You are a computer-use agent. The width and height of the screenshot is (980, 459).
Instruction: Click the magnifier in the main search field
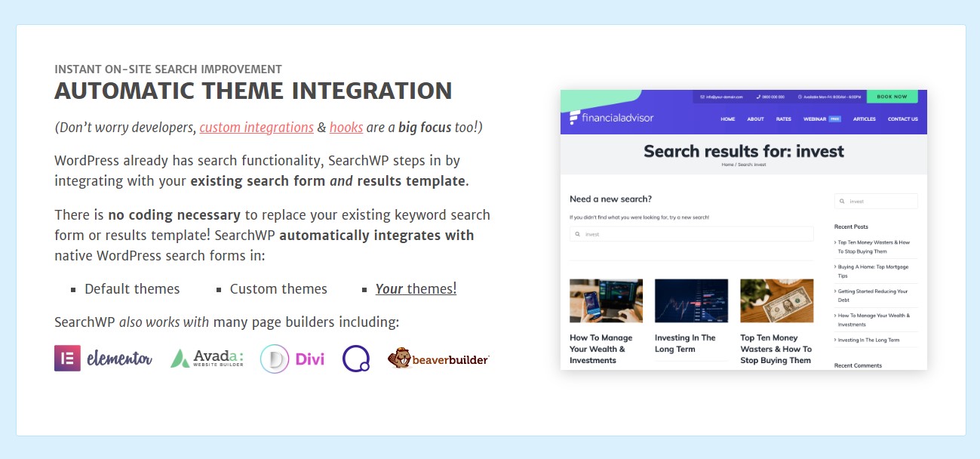578,234
